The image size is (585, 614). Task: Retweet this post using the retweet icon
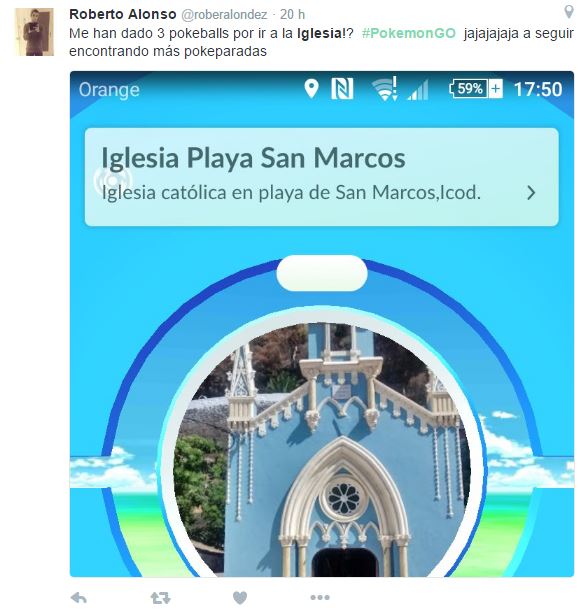(x=161, y=598)
